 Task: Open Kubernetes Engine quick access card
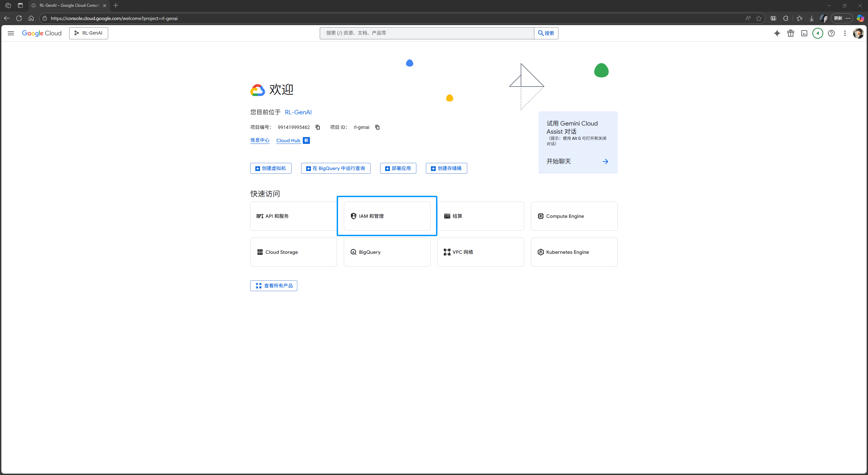[574, 252]
